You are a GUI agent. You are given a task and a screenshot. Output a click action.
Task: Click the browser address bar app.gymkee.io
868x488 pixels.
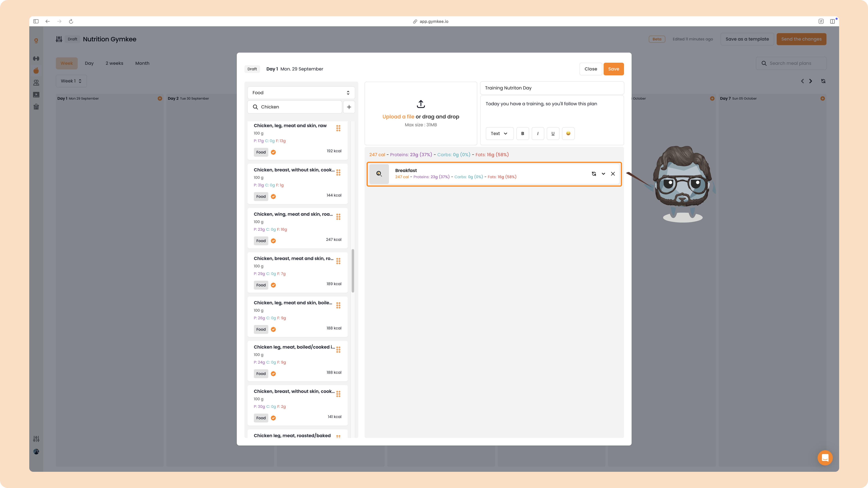tap(434, 21)
